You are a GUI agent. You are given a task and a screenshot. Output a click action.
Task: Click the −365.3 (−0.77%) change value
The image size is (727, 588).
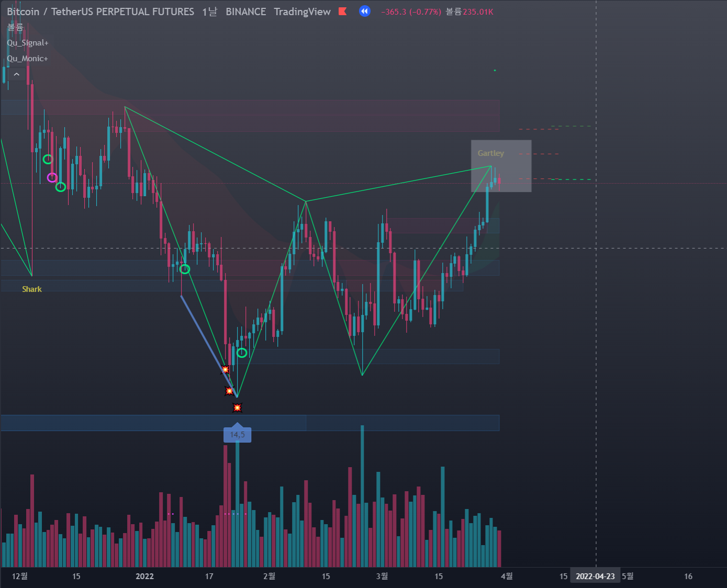(411, 12)
